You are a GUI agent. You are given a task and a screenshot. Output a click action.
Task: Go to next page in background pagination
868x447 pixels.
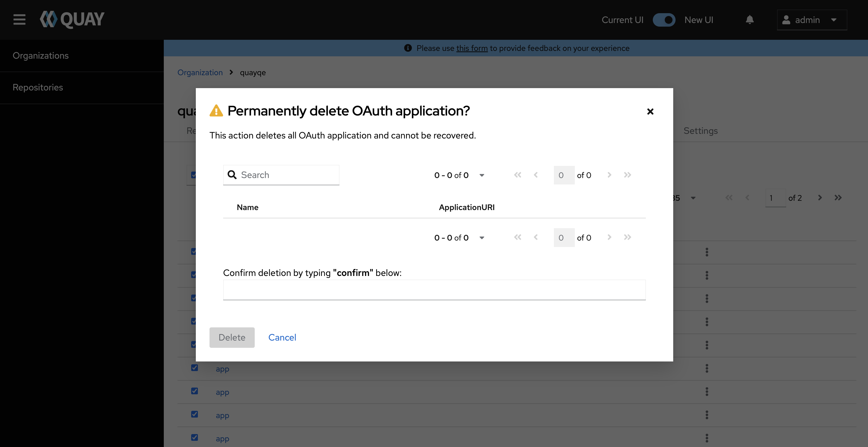[x=820, y=198]
